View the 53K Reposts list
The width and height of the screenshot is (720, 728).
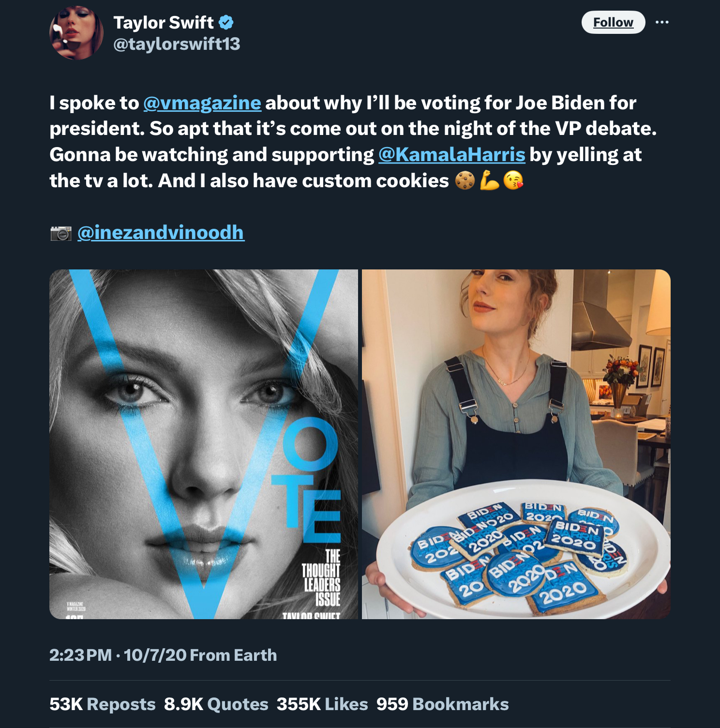[x=103, y=704]
